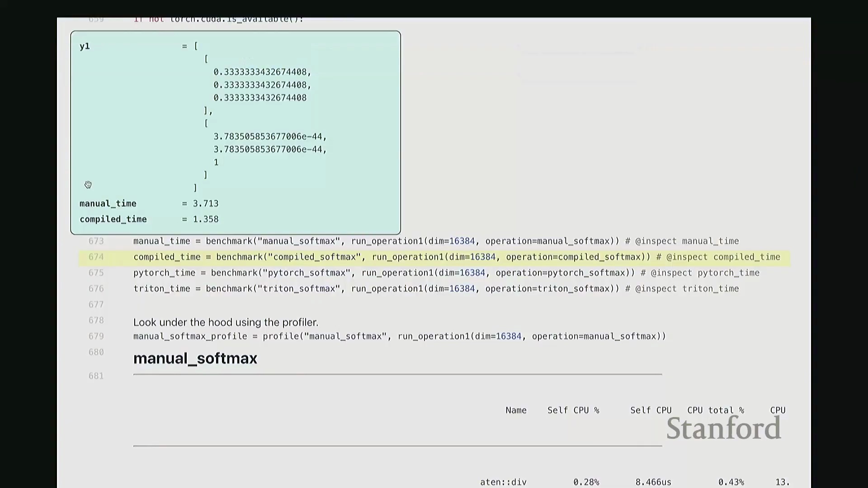Select line number 676 in gutter

pos(96,289)
